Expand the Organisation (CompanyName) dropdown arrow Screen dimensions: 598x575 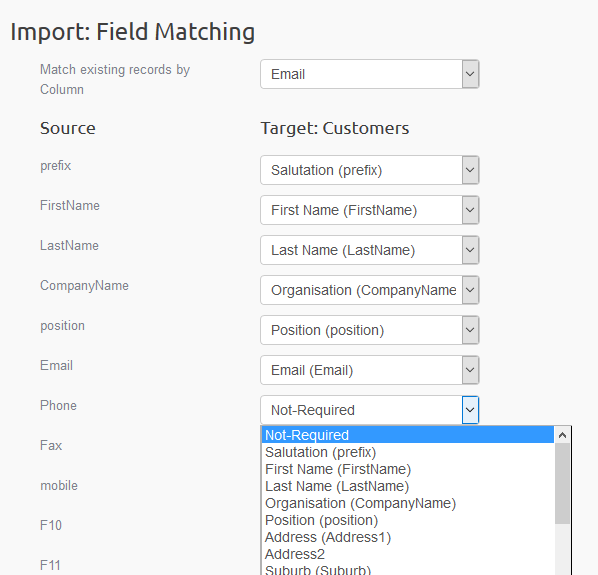470,290
